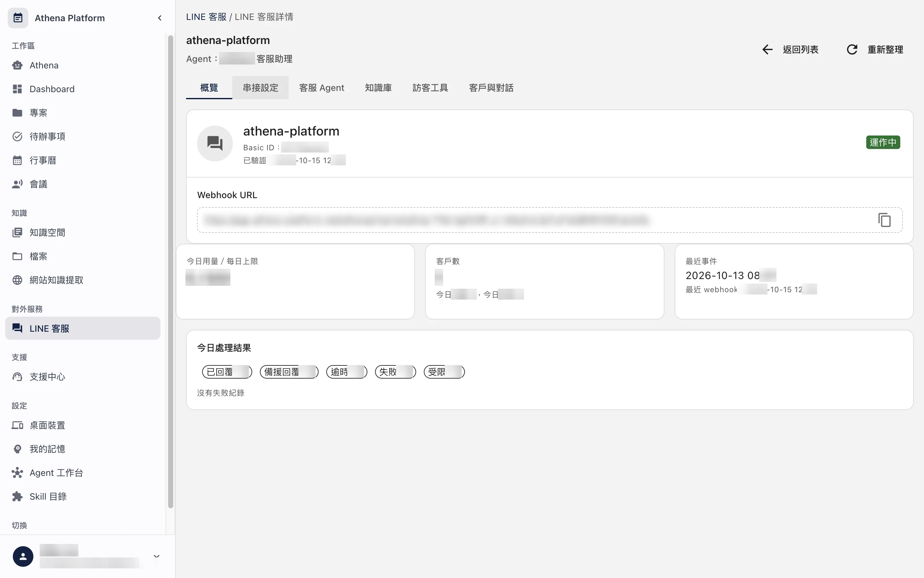Click the 重新整理 refresh button
The image size is (924, 578).
point(875,50)
